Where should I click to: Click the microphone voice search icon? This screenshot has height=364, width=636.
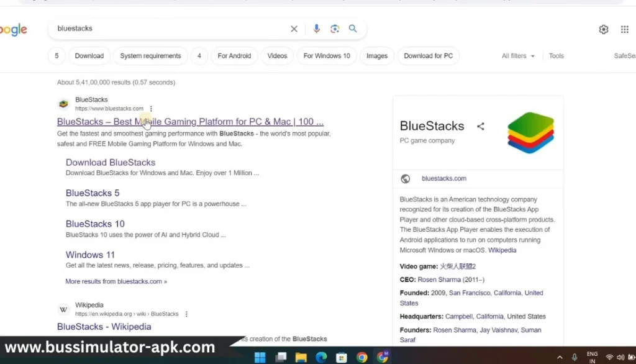point(316,29)
